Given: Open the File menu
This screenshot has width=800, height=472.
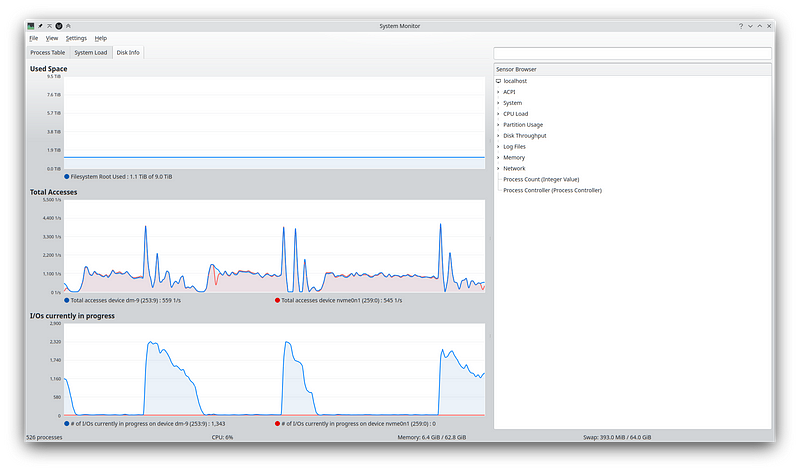Looking at the screenshot, I should [x=34, y=38].
